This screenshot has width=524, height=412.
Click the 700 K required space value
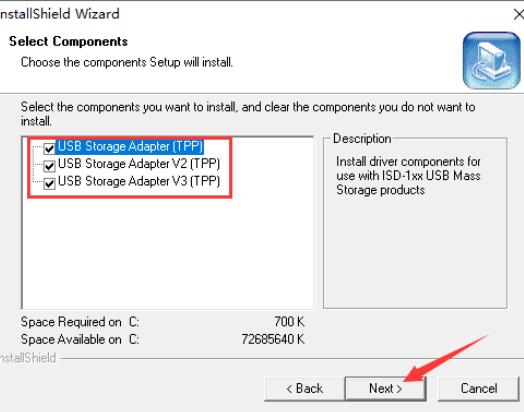[289, 322]
